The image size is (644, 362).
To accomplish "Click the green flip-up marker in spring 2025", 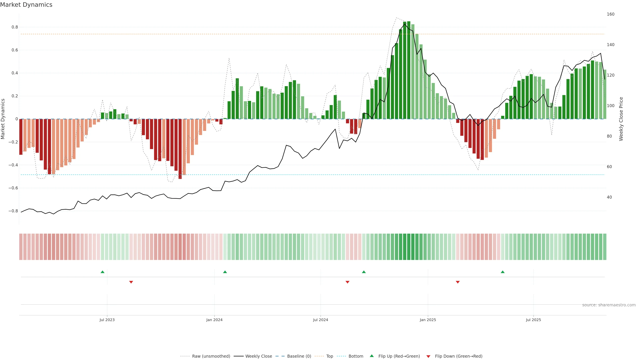I will [x=502, y=272].
